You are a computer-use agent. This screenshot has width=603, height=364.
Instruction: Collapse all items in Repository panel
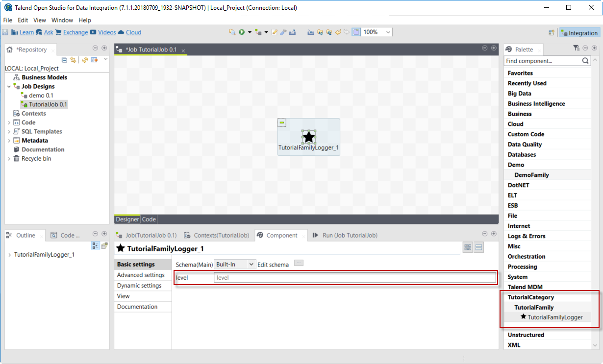click(x=64, y=60)
